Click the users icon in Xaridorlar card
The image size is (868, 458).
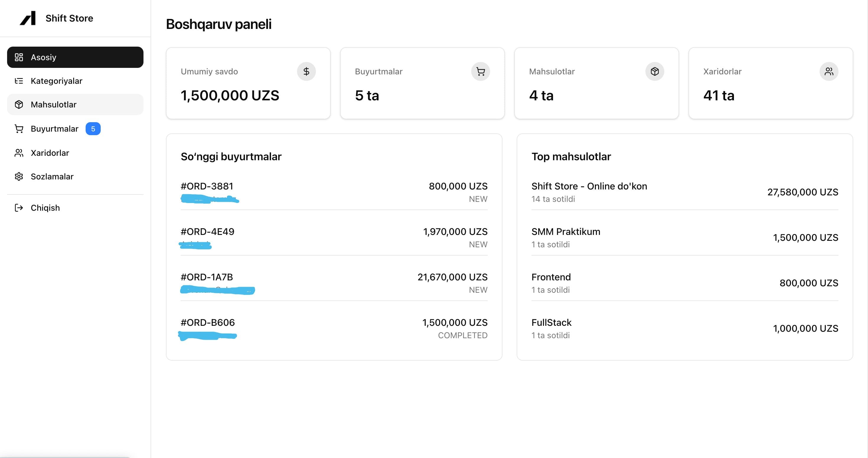click(x=828, y=71)
